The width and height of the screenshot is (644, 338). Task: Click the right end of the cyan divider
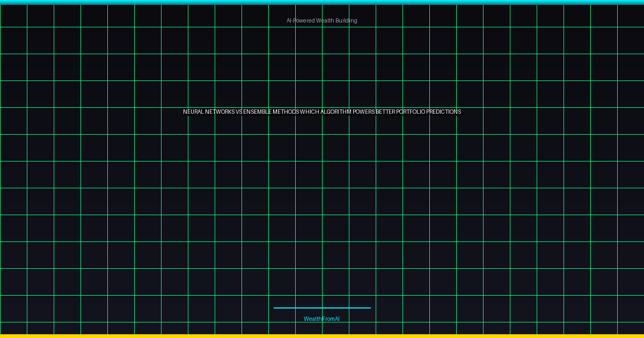369,308
